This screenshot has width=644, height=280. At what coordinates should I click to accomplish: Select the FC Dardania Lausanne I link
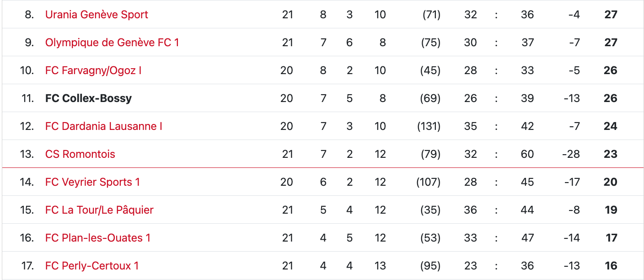(104, 126)
